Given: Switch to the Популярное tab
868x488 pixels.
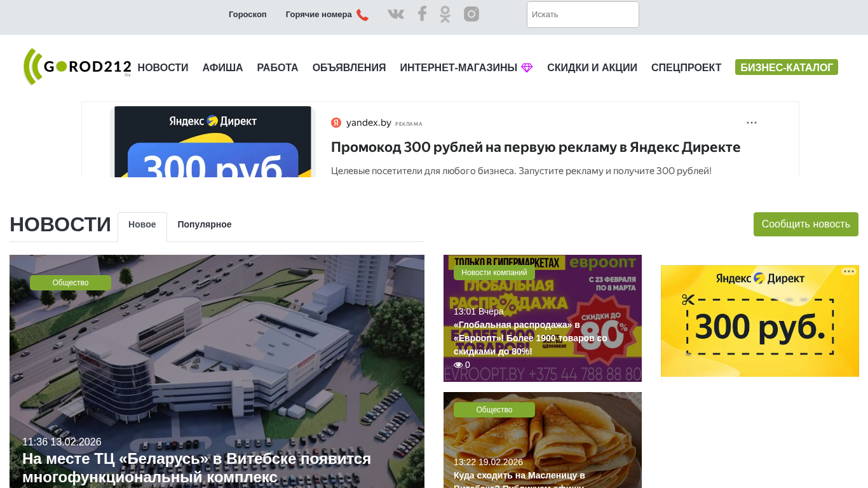Looking at the screenshot, I should point(205,225).
